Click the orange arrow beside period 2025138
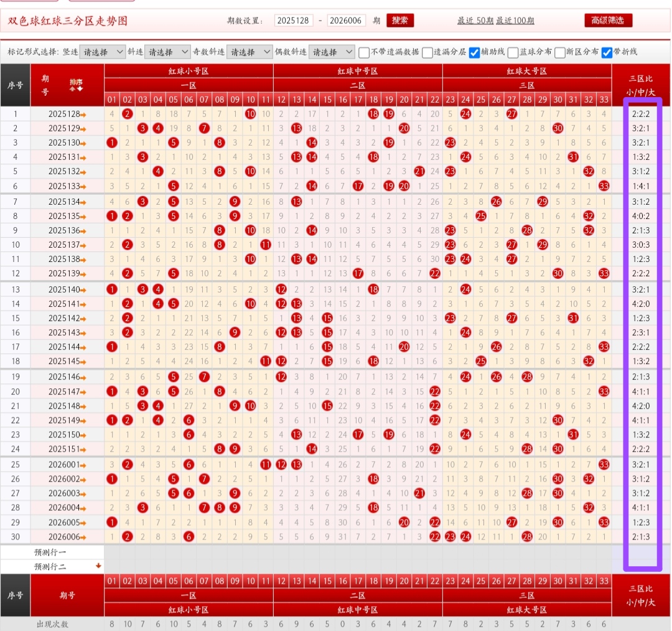The image size is (672, 631). pos(83,259)
